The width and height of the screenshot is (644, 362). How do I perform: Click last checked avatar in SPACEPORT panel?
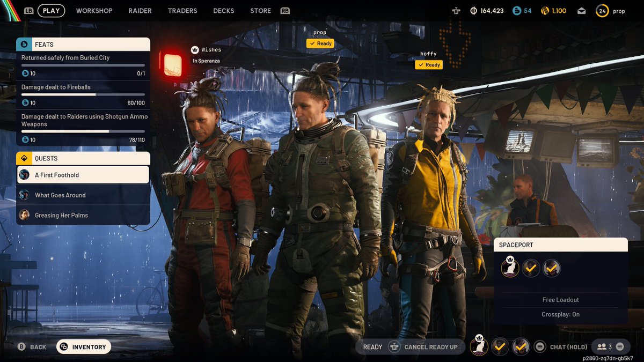click(x=551, y=268)
